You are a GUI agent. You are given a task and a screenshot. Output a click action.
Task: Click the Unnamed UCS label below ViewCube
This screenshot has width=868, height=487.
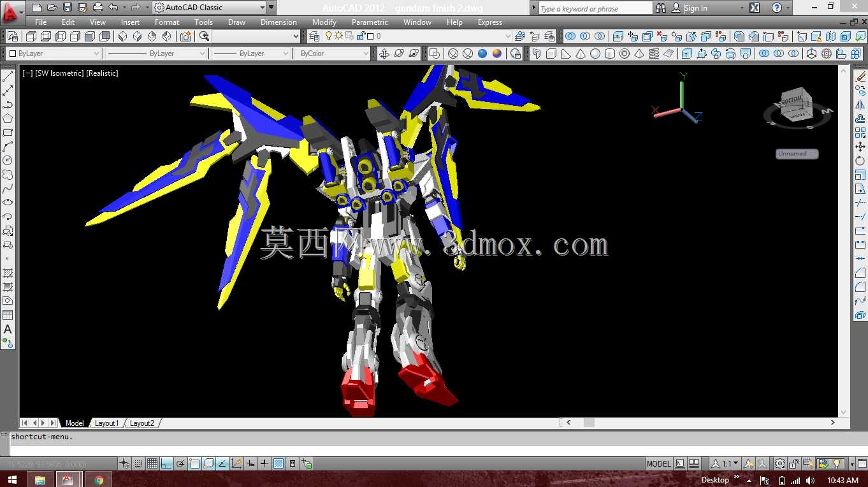[x=797, y=154]
